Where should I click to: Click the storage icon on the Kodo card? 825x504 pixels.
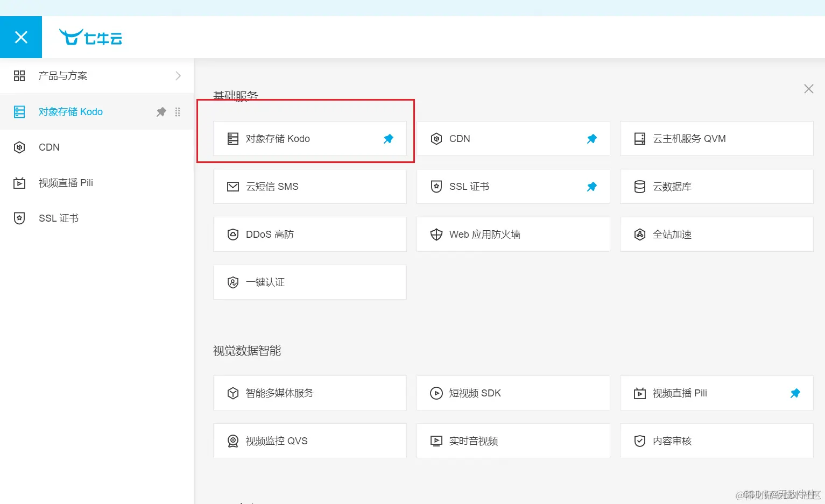(x=233, y=139)
